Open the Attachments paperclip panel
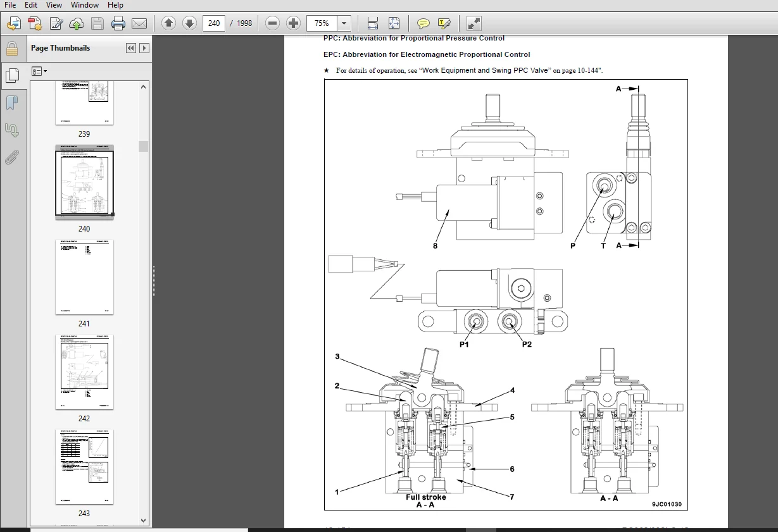 (x=12, y=157)
